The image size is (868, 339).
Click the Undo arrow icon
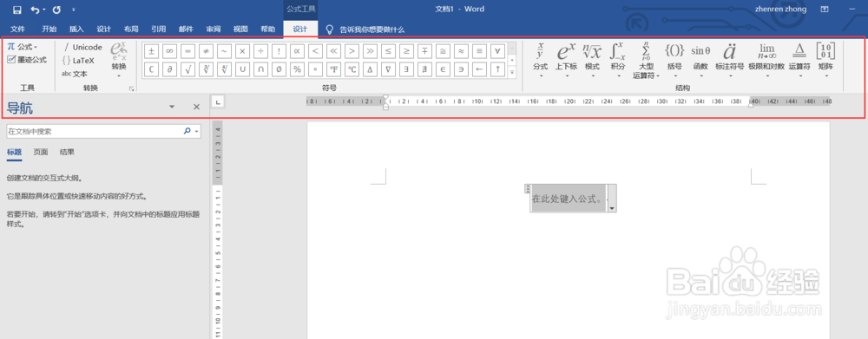[x=36, y=10]
